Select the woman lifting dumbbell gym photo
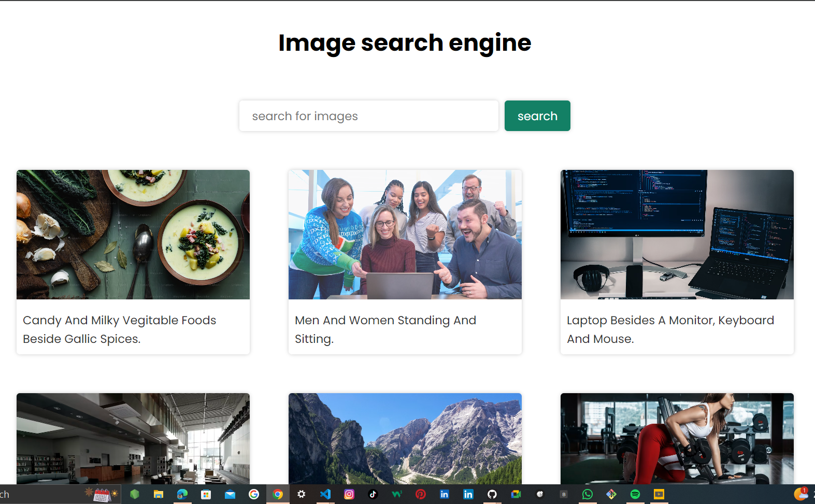Screen dimensions: 815x504 677,438
